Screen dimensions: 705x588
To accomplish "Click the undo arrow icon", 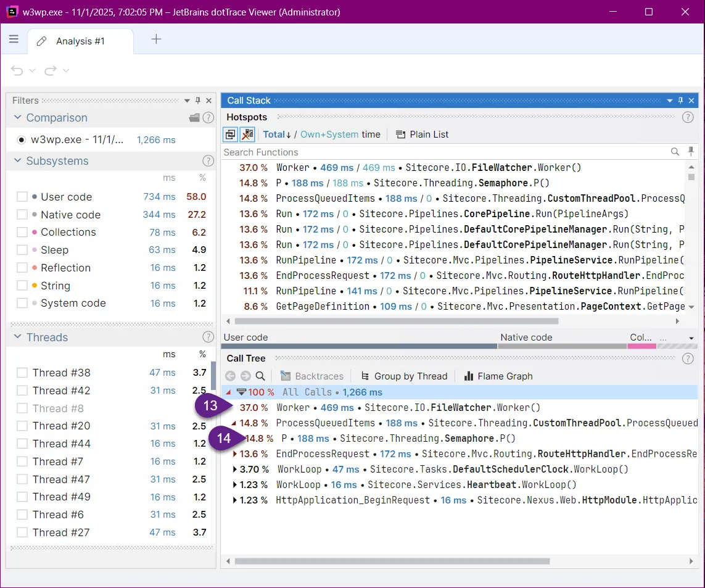I will (x=17, y=70).
